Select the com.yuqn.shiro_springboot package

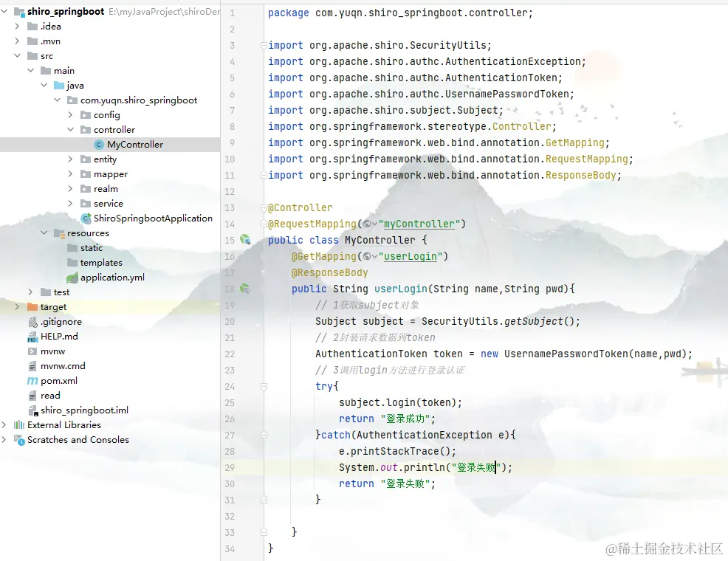pos(139,100)
